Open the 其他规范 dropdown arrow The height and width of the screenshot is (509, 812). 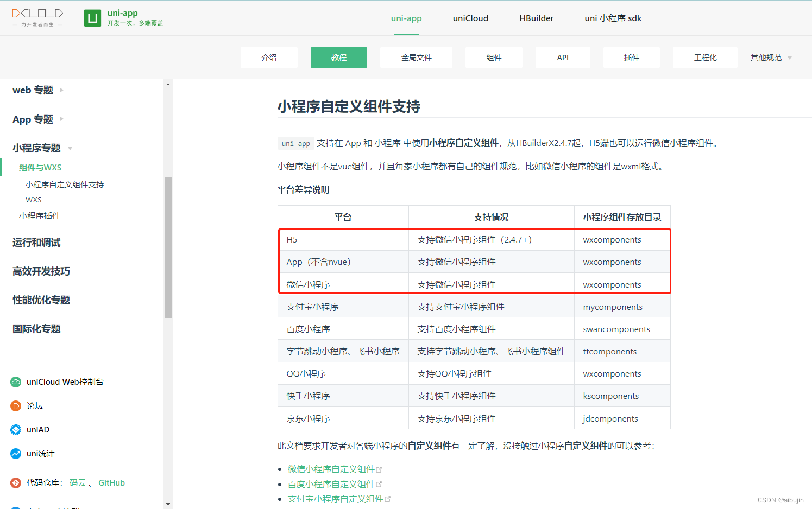pyautogui.click(x=790, y=58)
